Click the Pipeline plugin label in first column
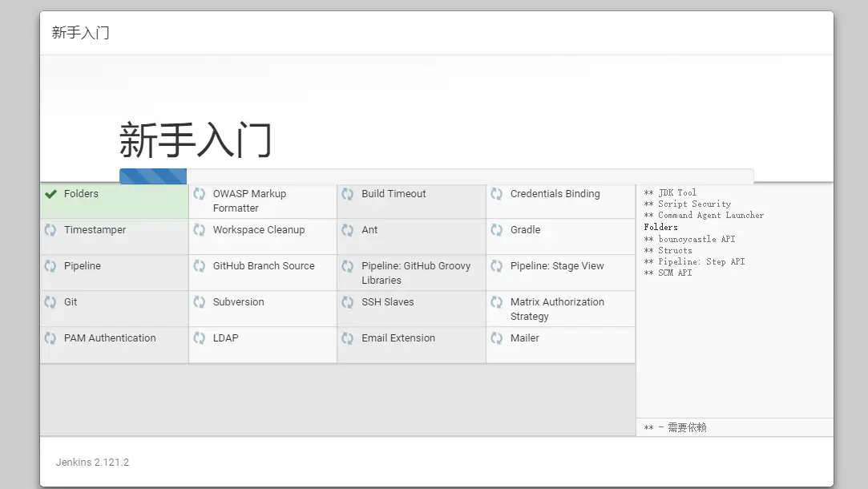 click(82, 266)
